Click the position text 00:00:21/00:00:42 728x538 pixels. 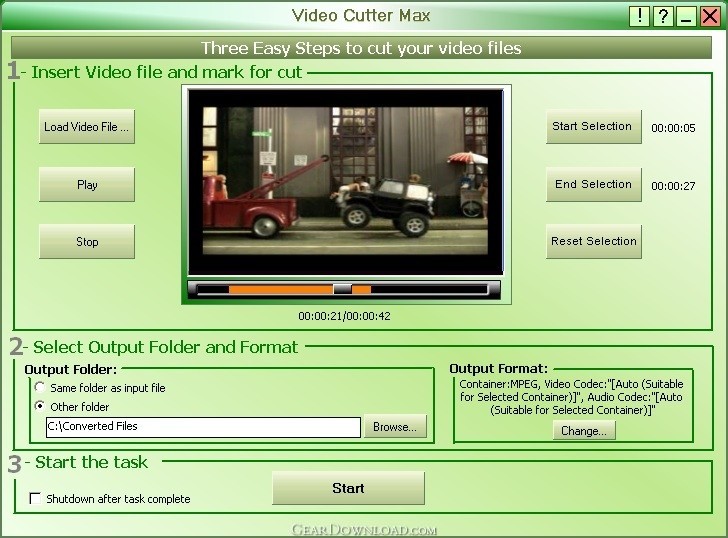click(x=344, y=316)
